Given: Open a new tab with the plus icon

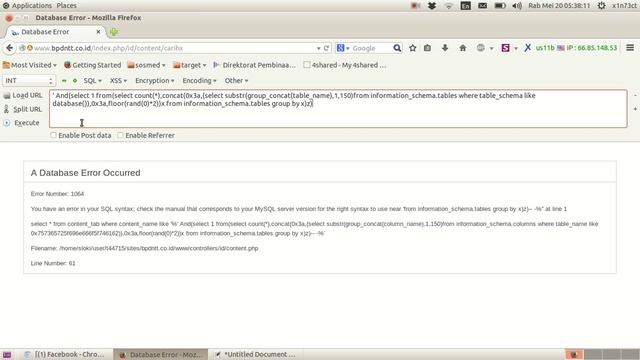Looking at the screenshot, I should [114, 32].
